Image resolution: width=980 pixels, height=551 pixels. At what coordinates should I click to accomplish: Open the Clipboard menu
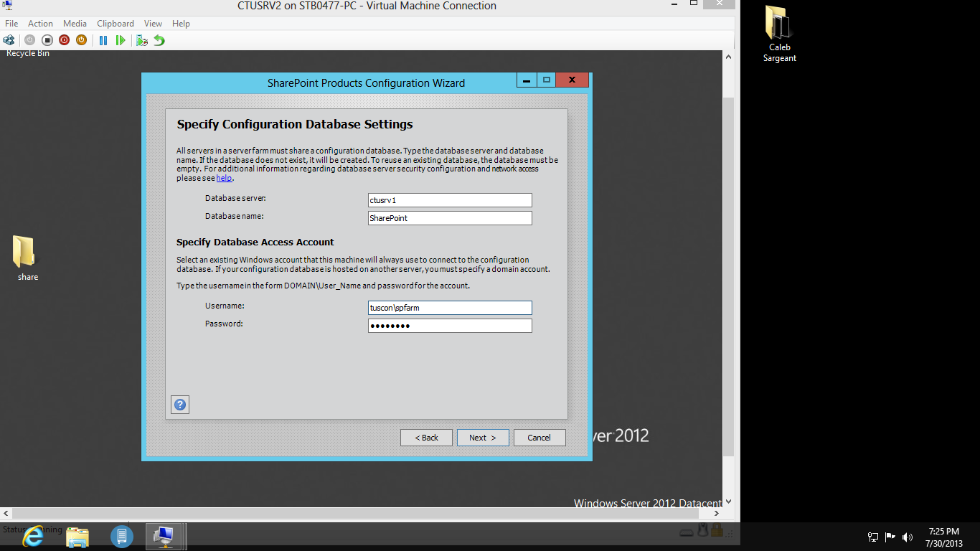116,24
